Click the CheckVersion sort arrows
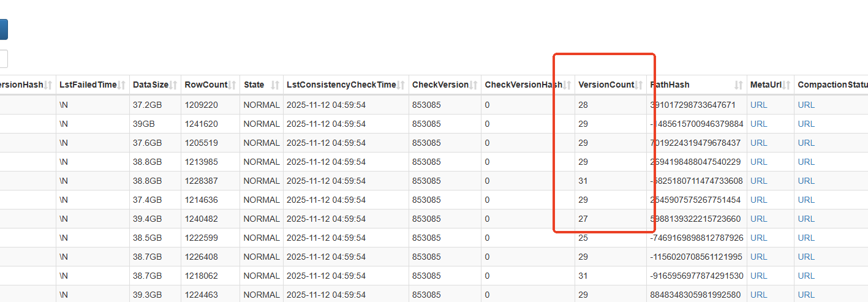The image size is (868, 302). pos(474,85)
